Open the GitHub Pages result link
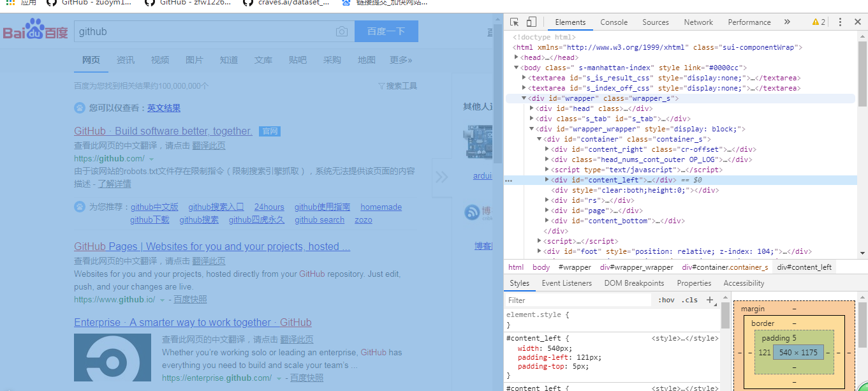The height and width of the screenshot is (391, 868). point(212,246)
